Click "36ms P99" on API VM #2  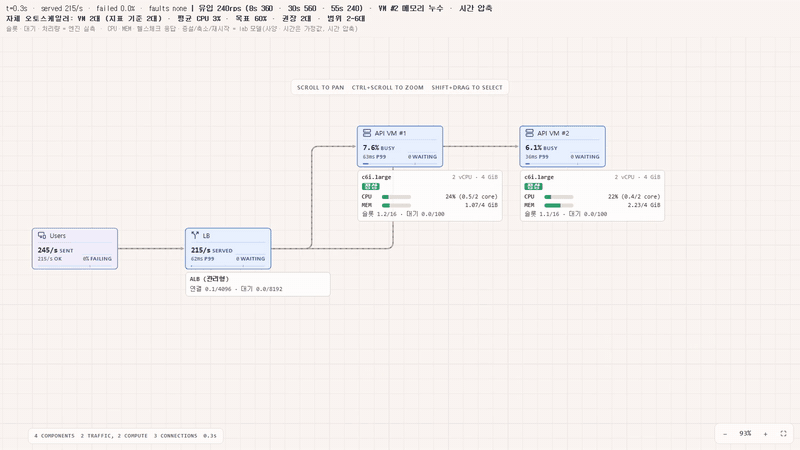coord(537,157)
